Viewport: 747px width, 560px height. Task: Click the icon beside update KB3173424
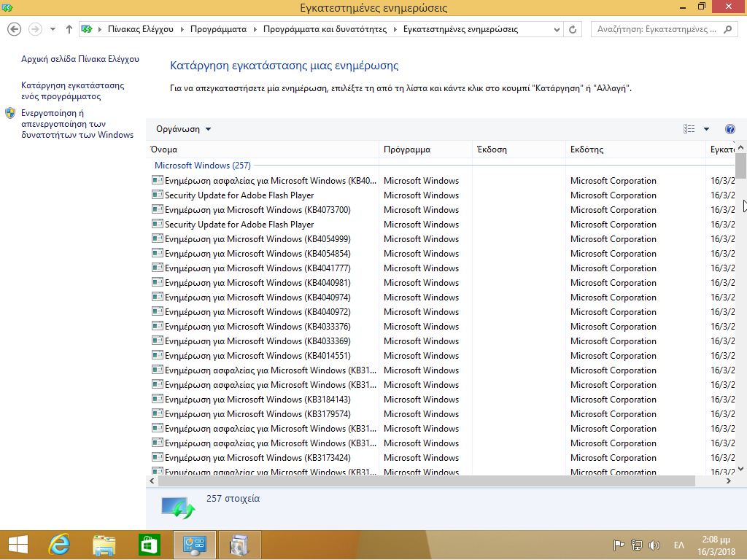[158, 456]
